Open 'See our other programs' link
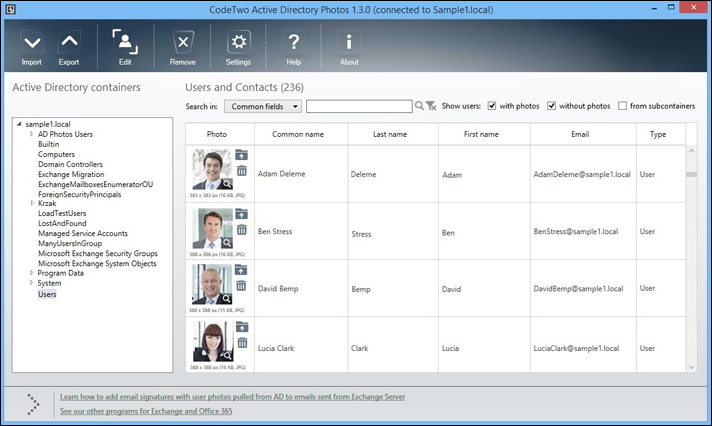The image size is (712, 426). click(x=146, y=411)
